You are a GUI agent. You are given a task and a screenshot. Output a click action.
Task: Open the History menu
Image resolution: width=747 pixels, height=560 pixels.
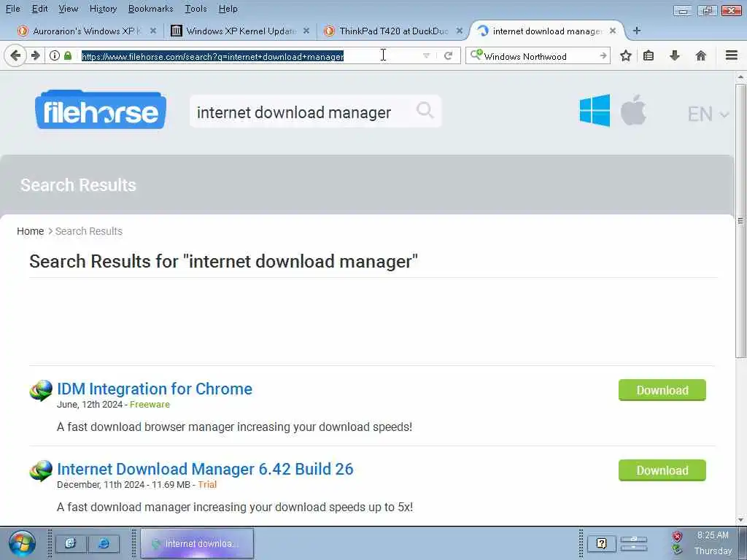coord(103,9)
